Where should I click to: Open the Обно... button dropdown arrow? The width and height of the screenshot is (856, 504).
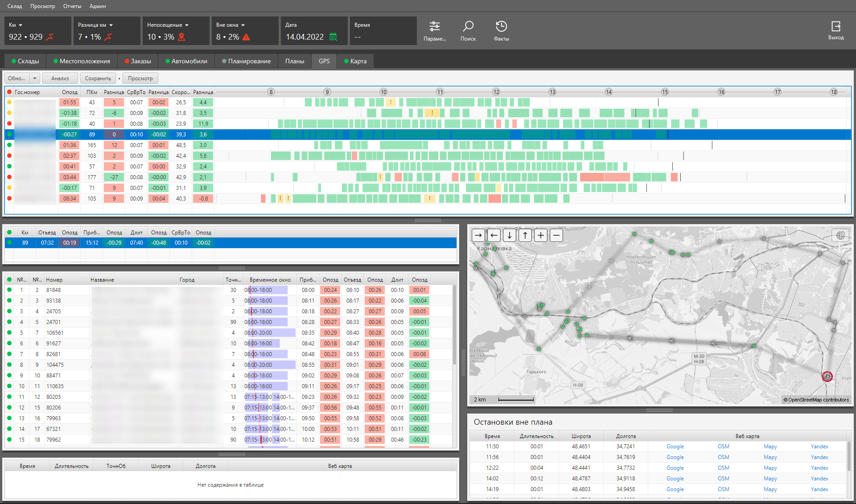point(35,78)
